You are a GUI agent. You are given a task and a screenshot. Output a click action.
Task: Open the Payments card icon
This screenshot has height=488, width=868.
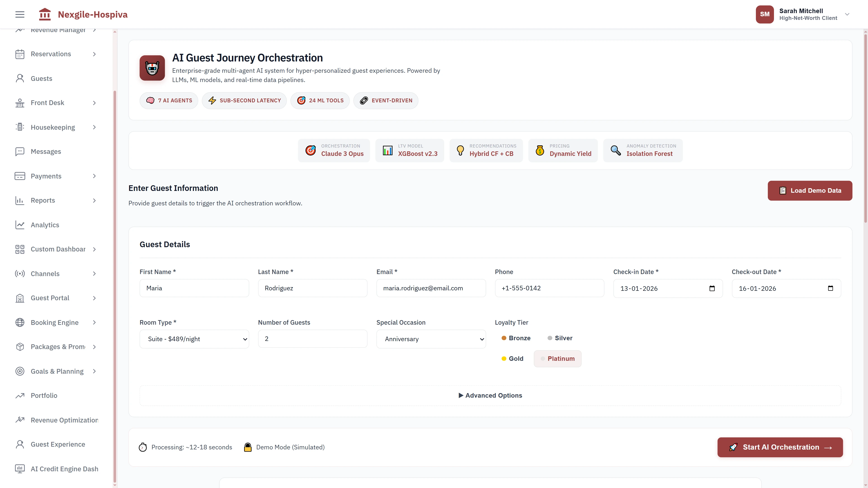[x=19, y=176]
